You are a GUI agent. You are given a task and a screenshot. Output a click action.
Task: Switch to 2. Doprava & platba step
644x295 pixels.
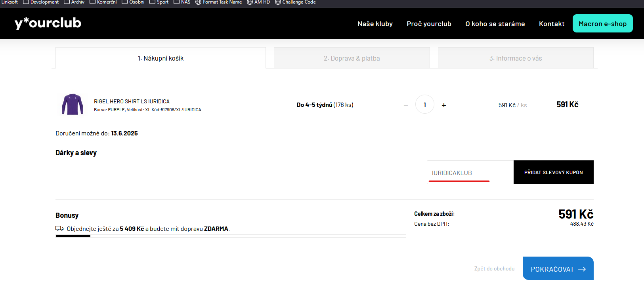pos(352,58)
